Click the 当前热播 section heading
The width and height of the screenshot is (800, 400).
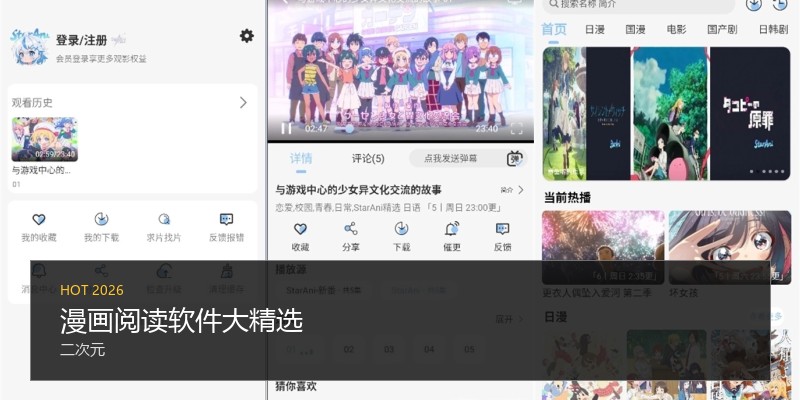pyautogui.click(x=567, y=197)
